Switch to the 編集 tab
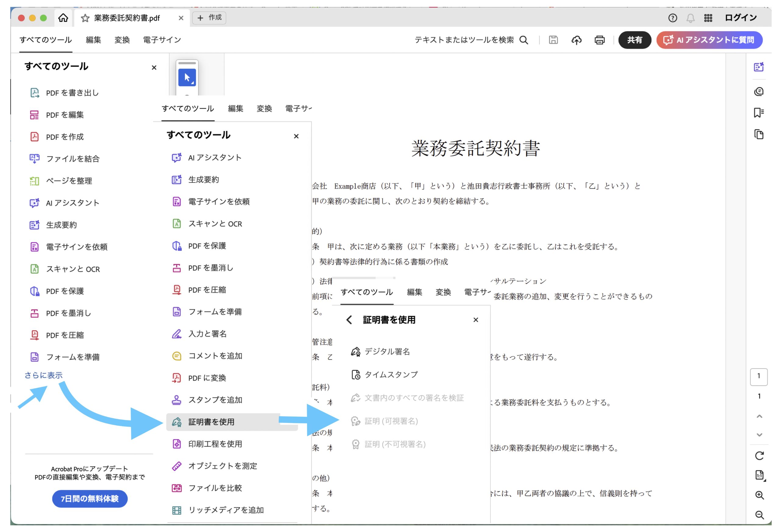 pos(93,40)
